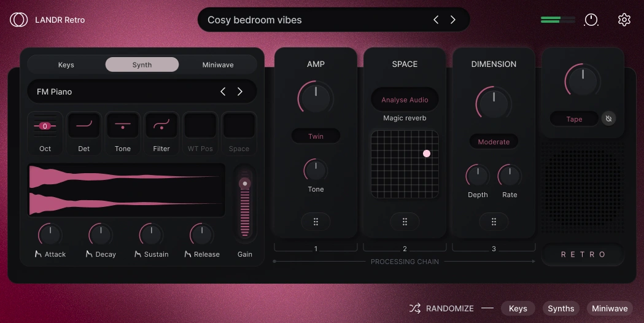
Task: Open the Twin amp type dropdown
Action: click(x=316, y=136)
